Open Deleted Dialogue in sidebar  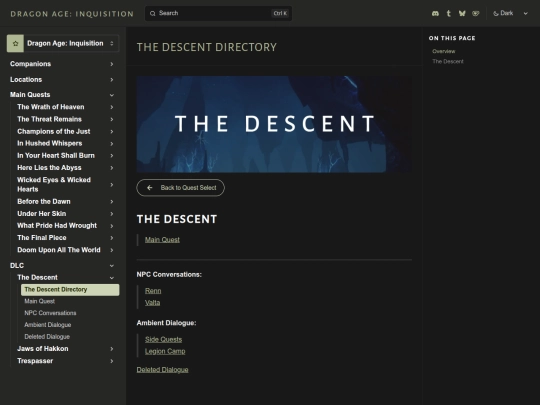click(x=47, y=336)
